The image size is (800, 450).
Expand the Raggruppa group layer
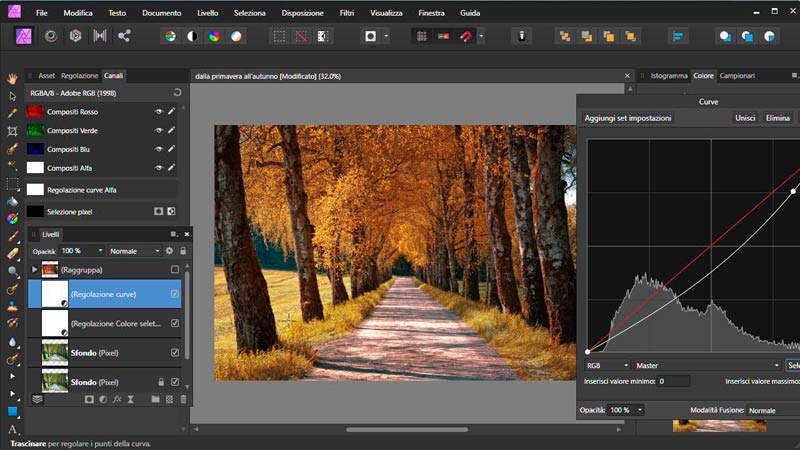coord(35,269)
